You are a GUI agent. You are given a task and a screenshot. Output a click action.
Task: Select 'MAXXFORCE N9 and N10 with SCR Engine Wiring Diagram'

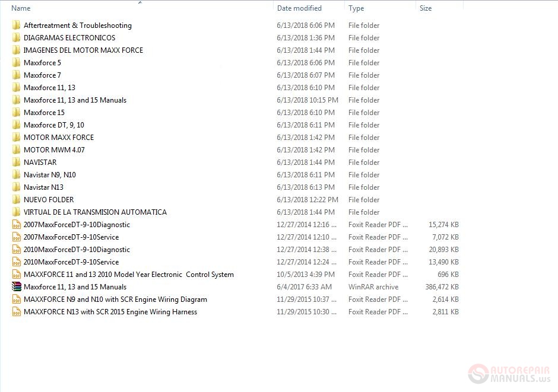(115, 299)
